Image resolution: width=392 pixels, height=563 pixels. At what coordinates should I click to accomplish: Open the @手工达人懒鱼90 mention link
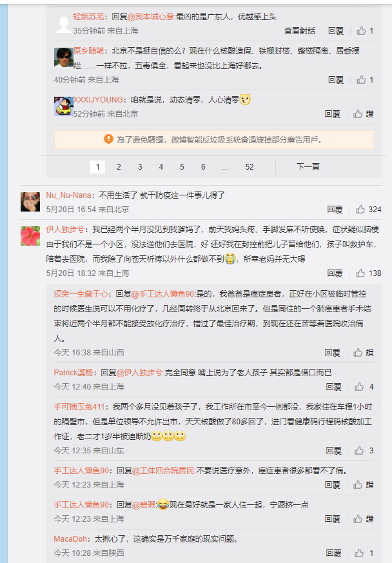pyautogui.click(x=162, y=294)
